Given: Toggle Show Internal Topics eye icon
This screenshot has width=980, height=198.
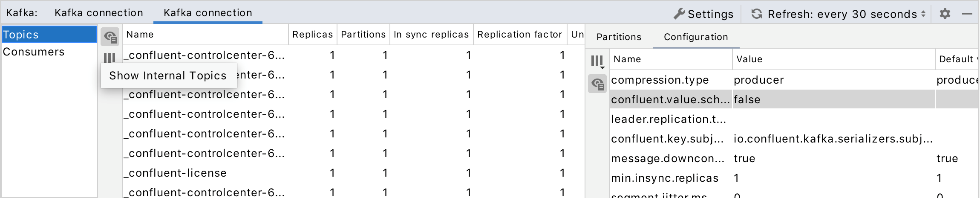Looking at the screenshot, I should click(x=110, y=37).
